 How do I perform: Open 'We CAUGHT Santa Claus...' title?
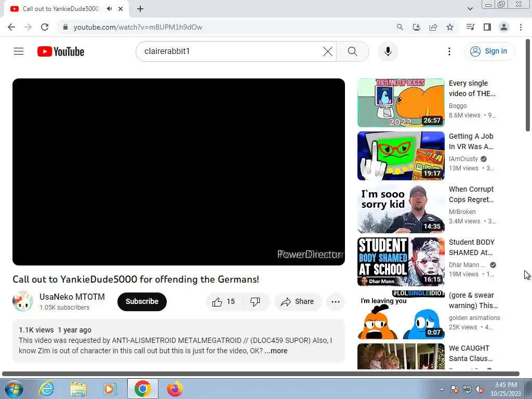click(471, 353)
